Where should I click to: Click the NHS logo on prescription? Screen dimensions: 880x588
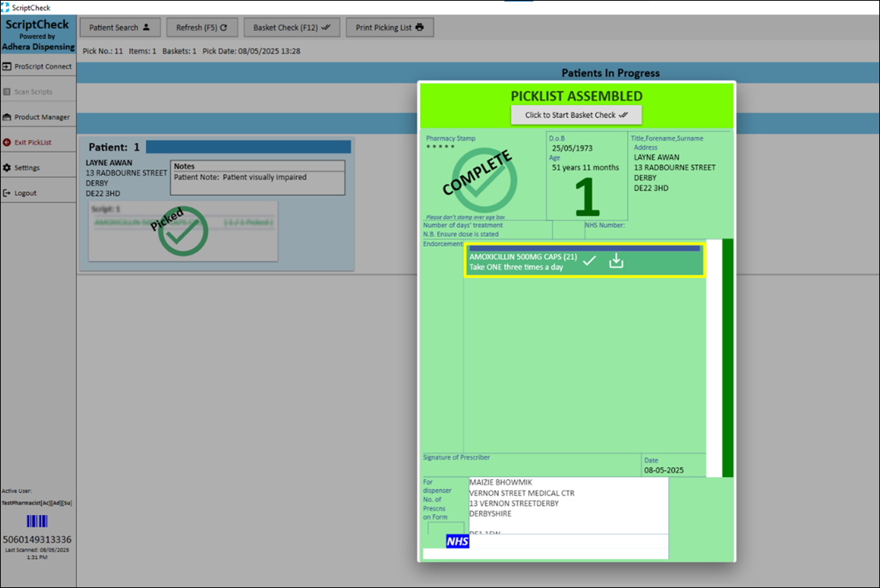click(x=457, y=542)
